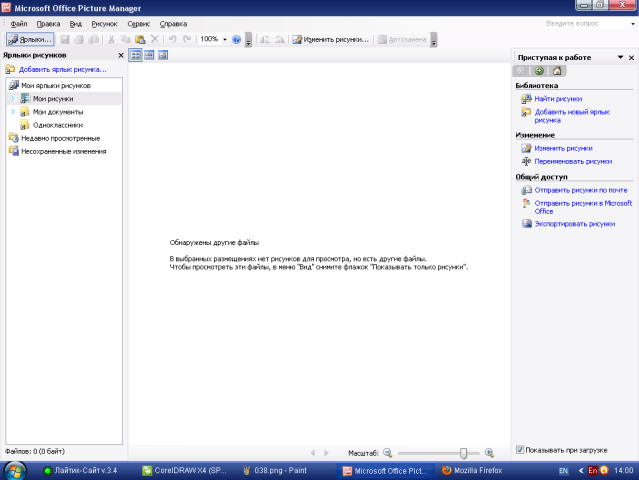639x480 pixels.
Task: Click the zoom in magnifier icon
Action: click(489, 453)
